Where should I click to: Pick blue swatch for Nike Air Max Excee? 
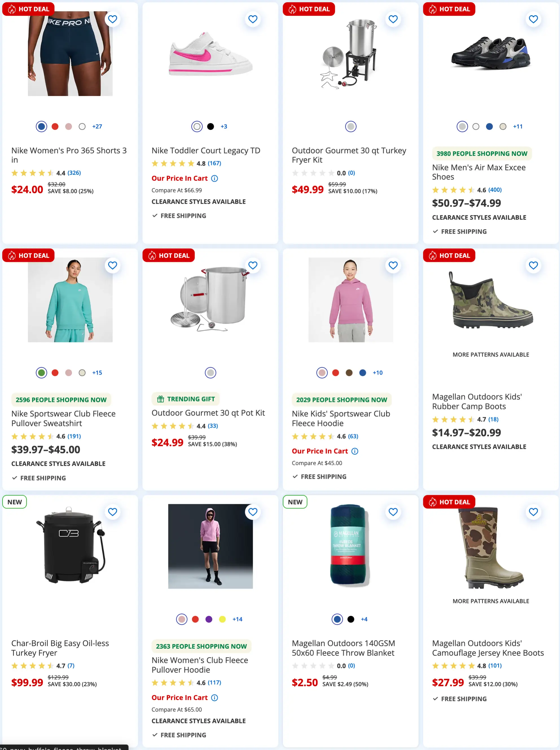(489, 126)
